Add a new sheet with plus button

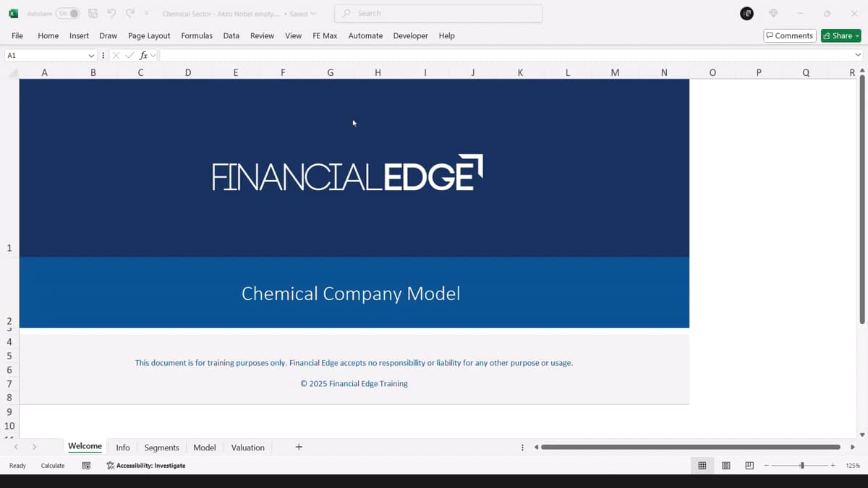(x=299, y=448)
